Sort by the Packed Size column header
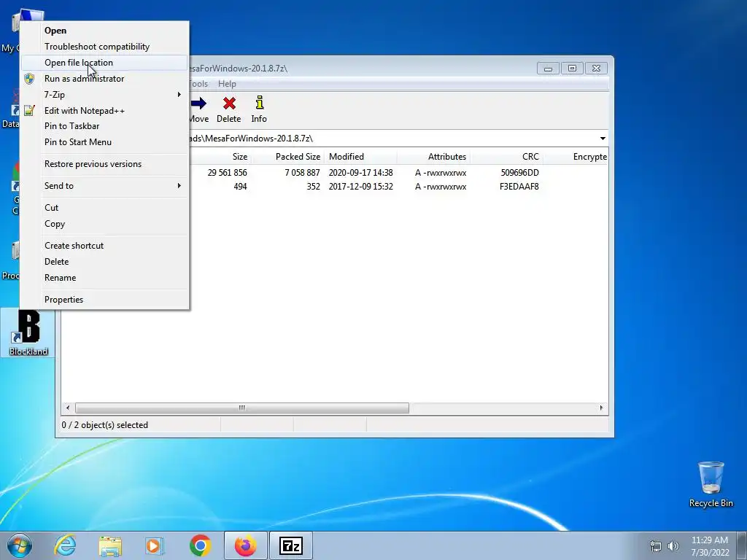 298,157
